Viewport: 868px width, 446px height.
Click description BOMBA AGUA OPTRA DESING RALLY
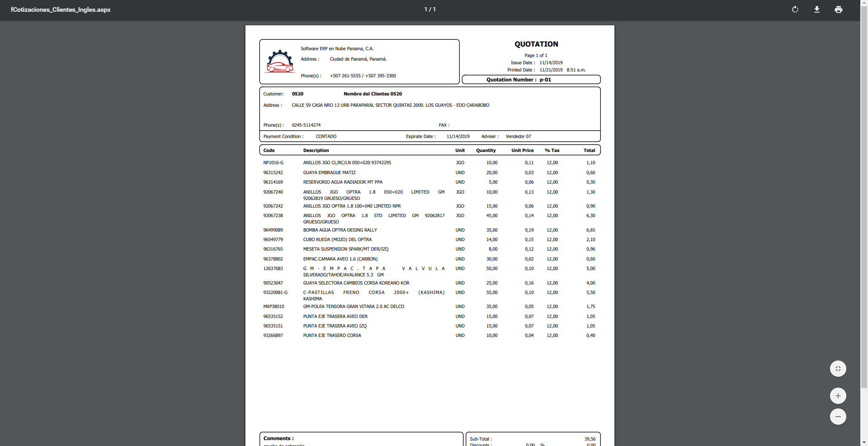click(x=340, y=230)
